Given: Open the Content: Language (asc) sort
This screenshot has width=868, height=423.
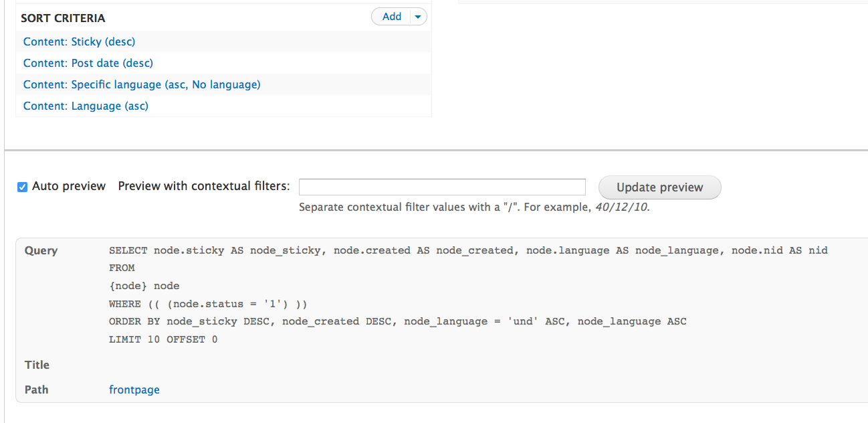Looking at the screenshot, I should coord(86,106).
